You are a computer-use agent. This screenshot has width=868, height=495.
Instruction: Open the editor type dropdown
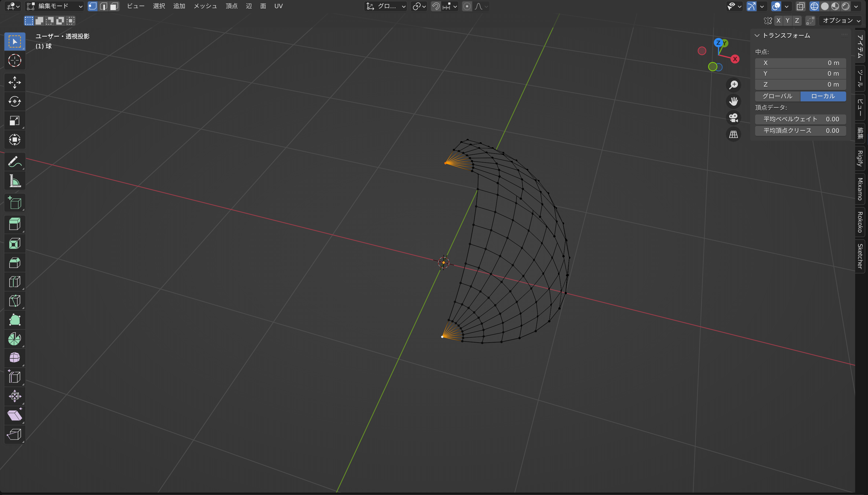tap(13, 6)
